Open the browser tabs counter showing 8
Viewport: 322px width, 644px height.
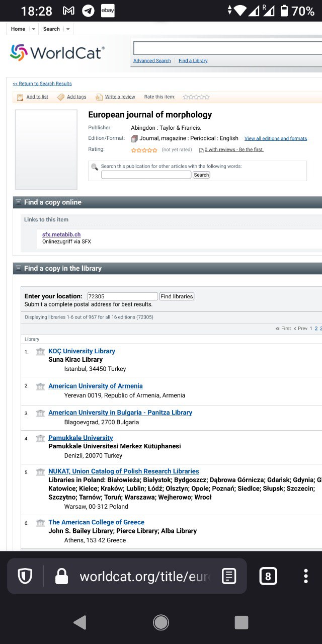(268, 576)
